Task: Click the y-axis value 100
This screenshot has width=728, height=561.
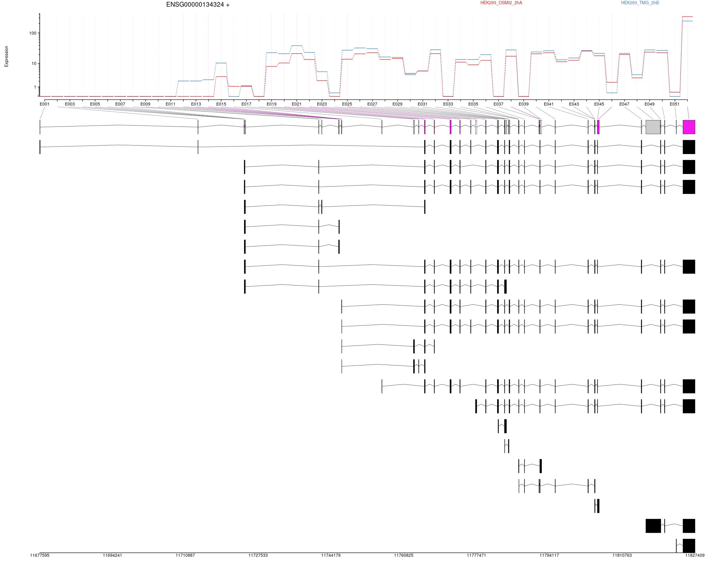Action: point(33,33)
